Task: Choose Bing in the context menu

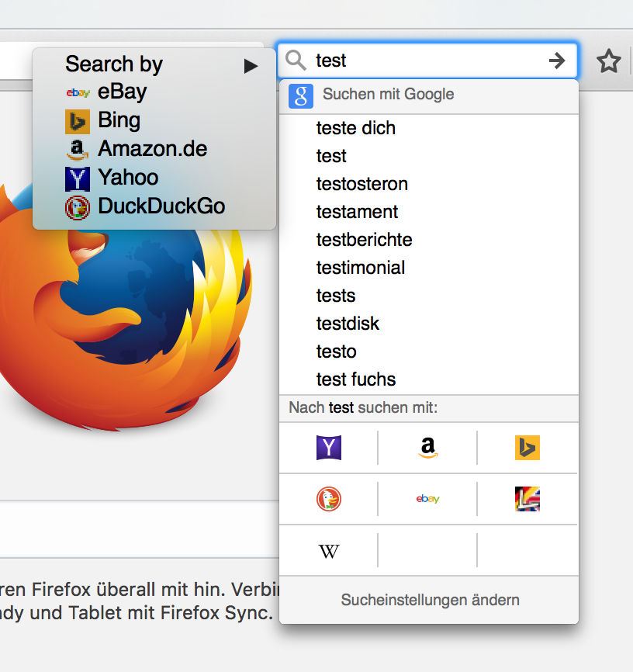Action: tap(154, 120)
